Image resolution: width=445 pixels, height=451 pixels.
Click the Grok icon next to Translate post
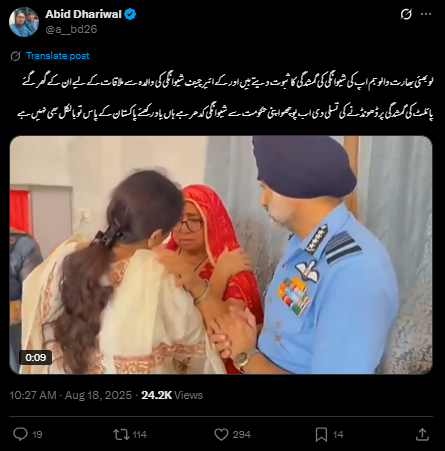pos(15,56)
